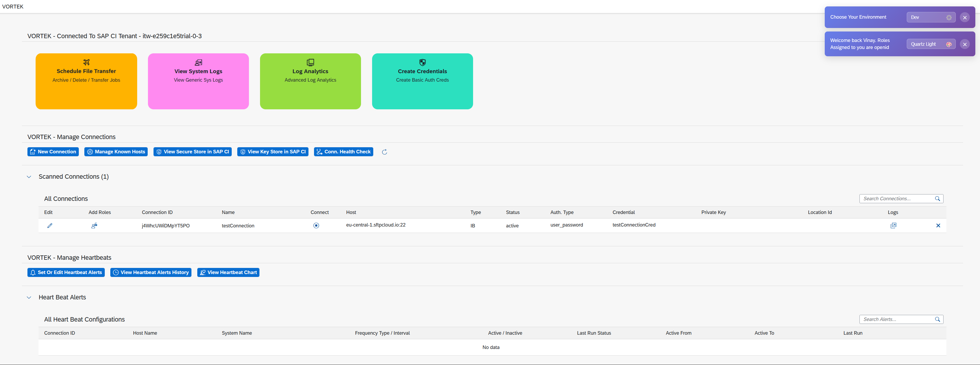980x365 pixels.
Task: Open the Dev environment dropdown
Action: pos(930,17)
